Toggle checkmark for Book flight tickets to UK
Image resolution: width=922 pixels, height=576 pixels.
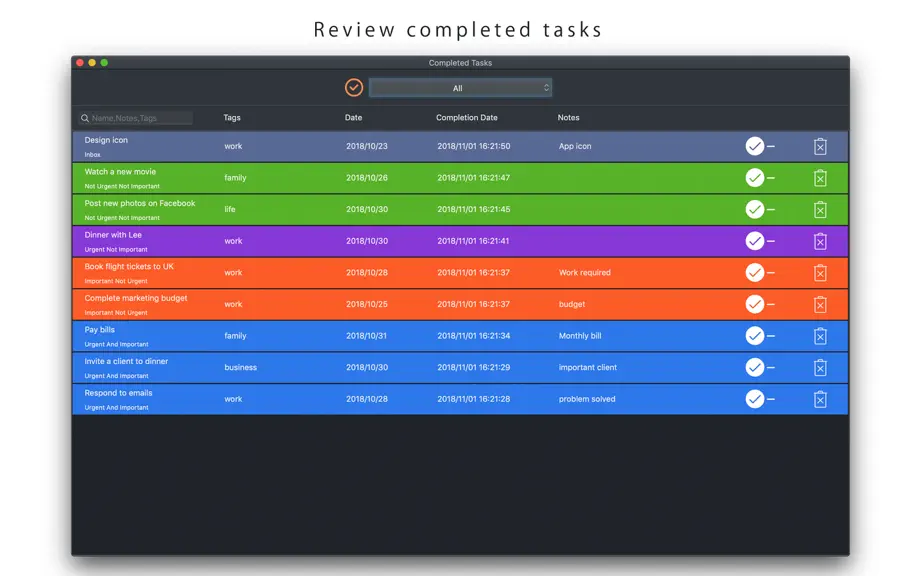[x=755, y=273]
